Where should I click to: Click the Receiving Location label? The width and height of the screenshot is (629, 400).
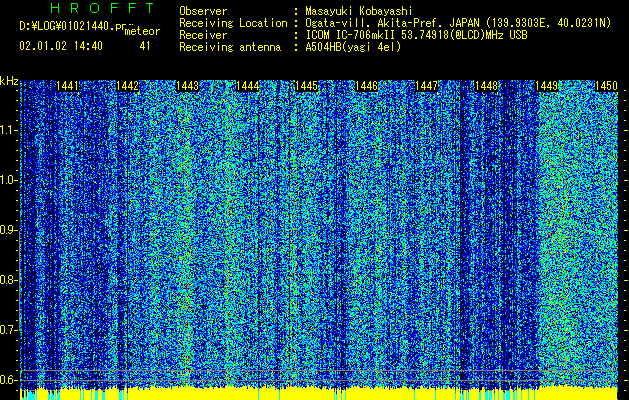(x=233, y=23)
